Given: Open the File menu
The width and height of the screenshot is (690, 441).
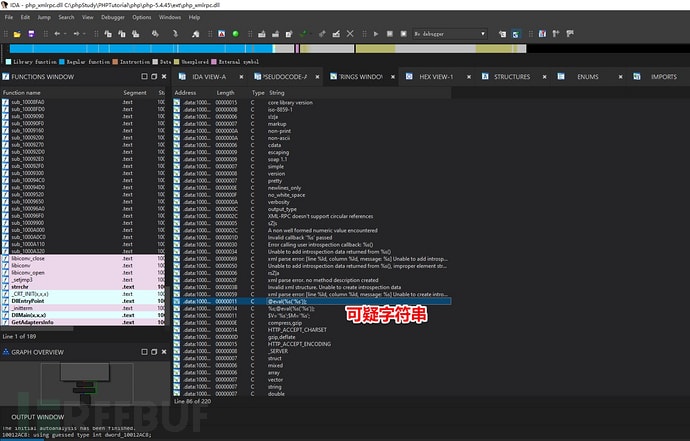Looking at the screenshot, I should coord(9,17).
